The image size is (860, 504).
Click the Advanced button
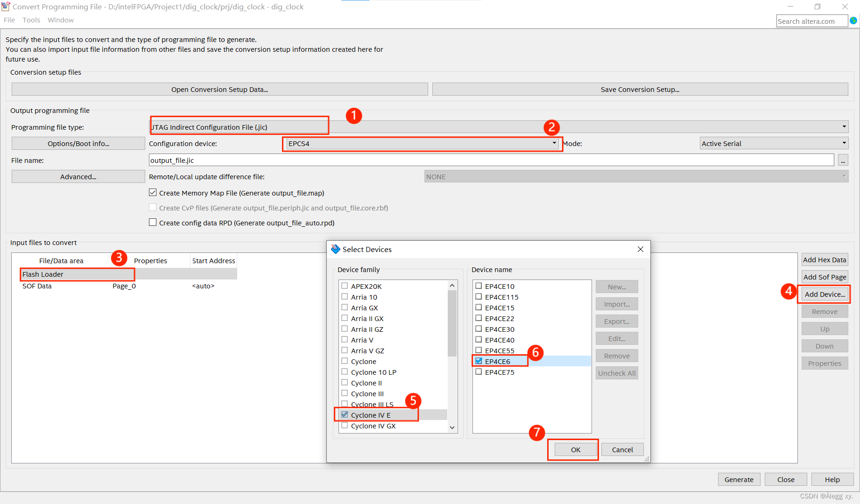78,176
